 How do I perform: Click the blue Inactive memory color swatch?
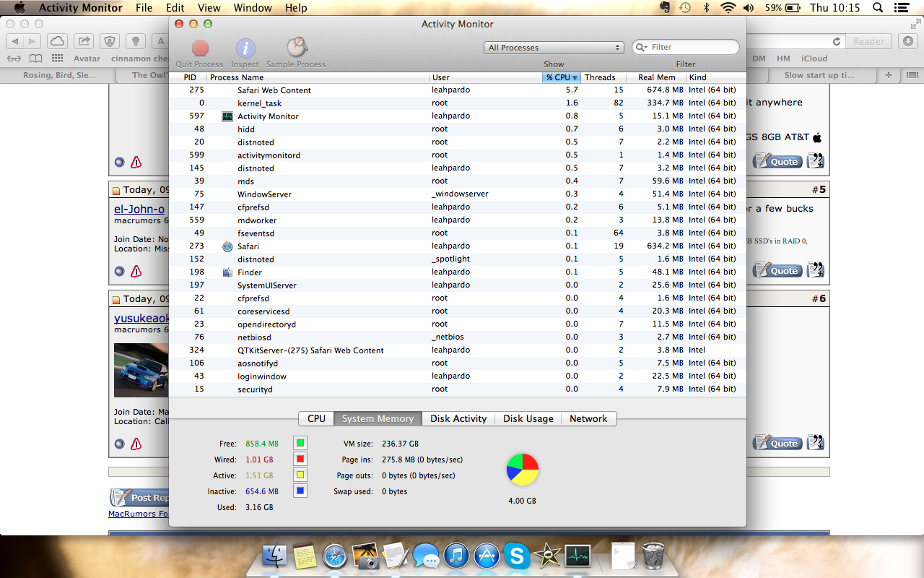coord(300,491)
